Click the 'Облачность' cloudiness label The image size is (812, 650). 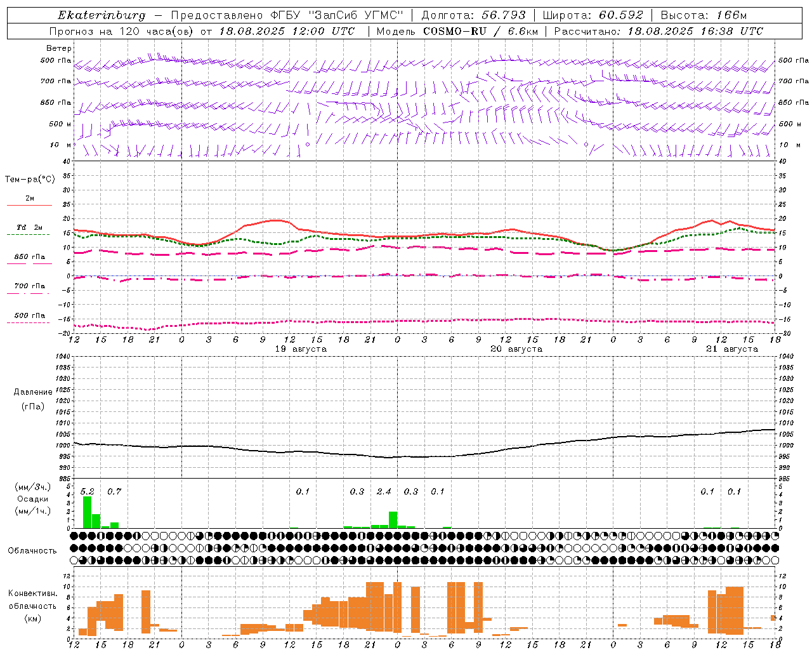tap(32, 551)
